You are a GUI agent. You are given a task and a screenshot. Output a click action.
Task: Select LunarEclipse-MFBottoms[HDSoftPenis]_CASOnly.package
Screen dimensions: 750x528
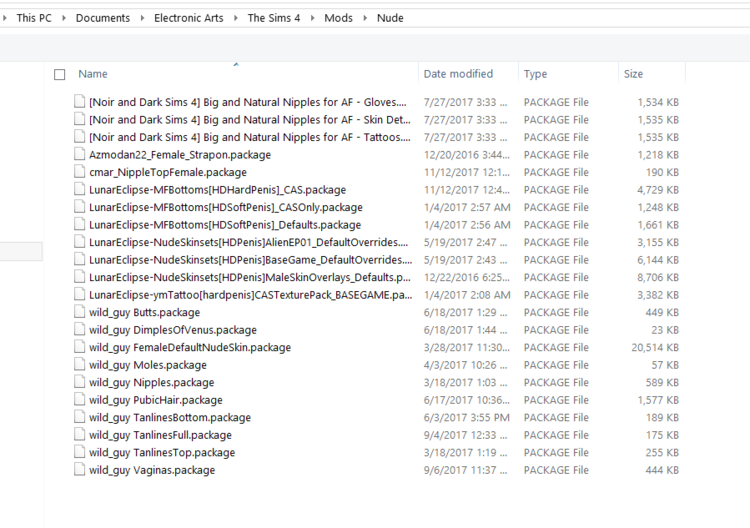[x=226, y=207]
